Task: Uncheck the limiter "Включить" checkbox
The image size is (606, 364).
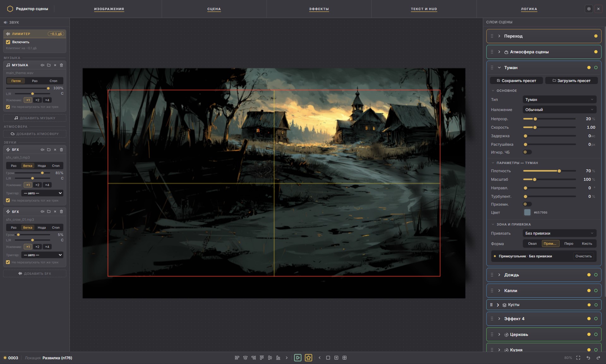Action: [8, 42]
